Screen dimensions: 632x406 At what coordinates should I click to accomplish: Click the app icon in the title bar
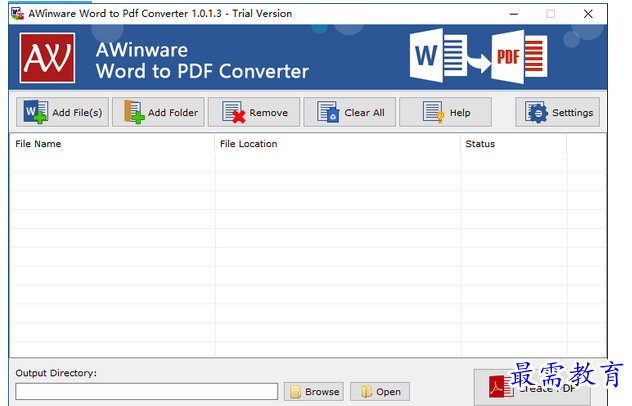click(17, 13)
